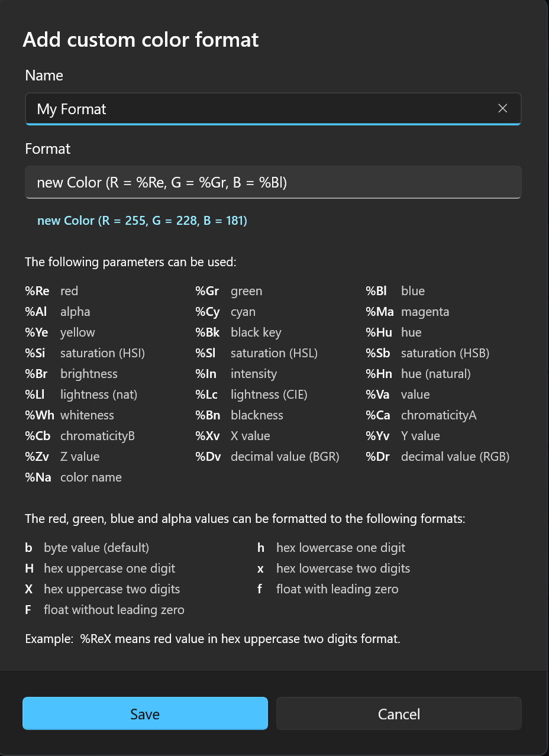Click inside the Name input field
This screenshot has width=549, height=756.
(237, 109)
